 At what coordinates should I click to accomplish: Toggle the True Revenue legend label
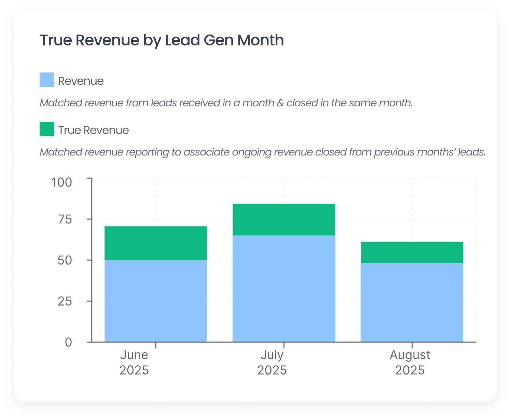(x=93, y=130)
